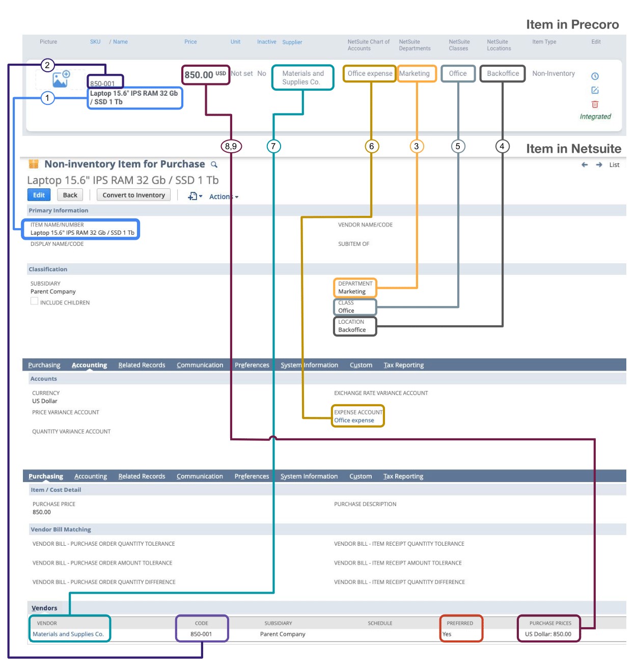
Task: Click the Integrated status label
Action: (595, 117)
